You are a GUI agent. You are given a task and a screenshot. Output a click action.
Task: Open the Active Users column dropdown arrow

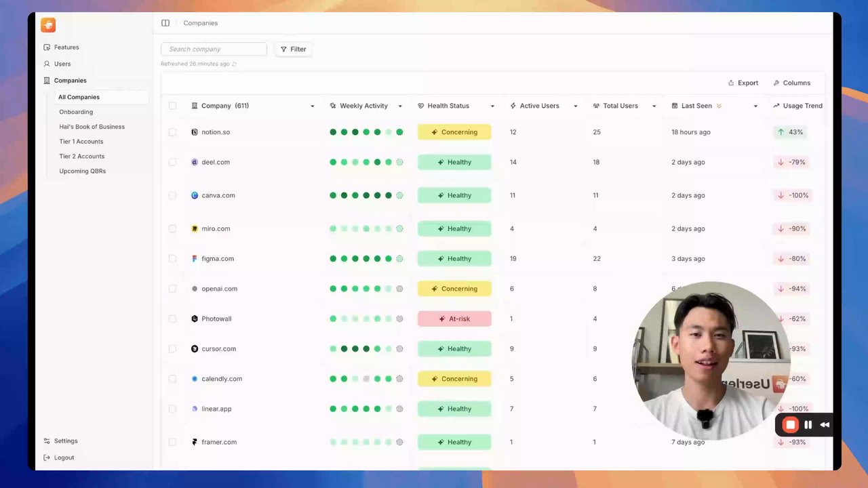tap(576, 106)
